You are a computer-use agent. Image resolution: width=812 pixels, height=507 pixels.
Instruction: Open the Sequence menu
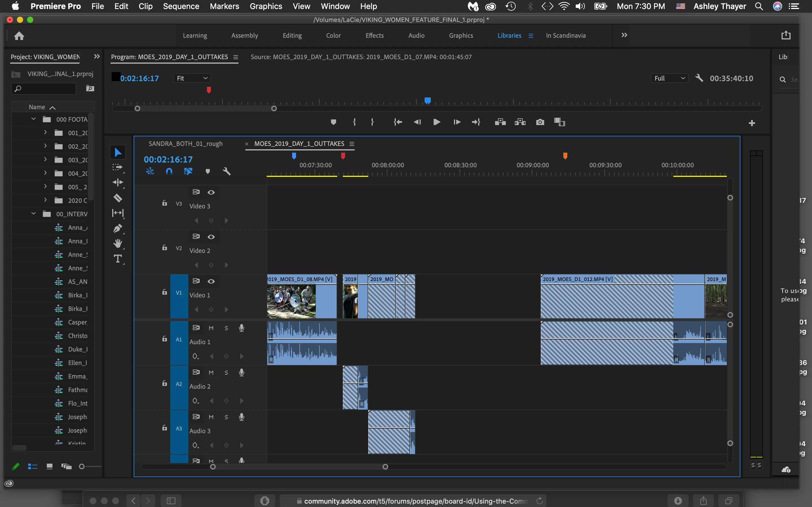(x=181, y=6)
